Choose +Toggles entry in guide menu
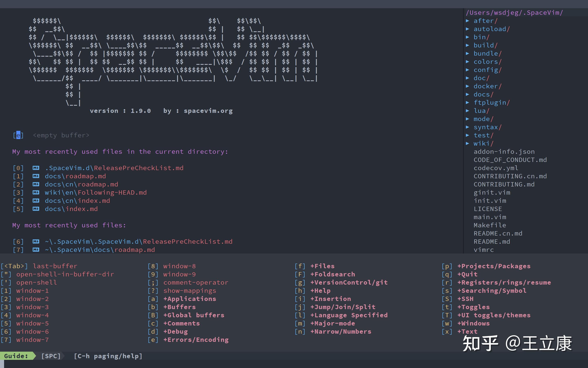This screenshot has width=588, height=368. point(473,307)
